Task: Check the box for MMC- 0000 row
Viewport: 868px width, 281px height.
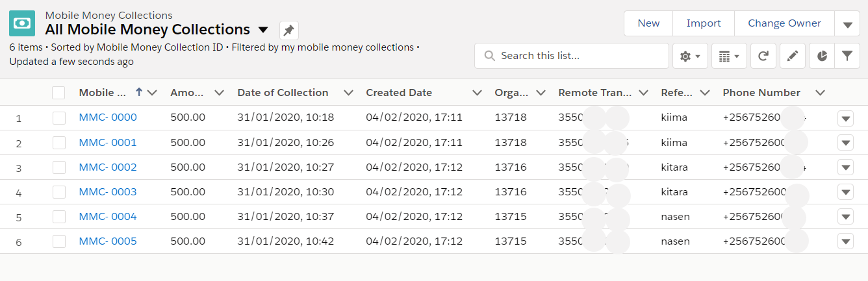Action: pos(59,118)
